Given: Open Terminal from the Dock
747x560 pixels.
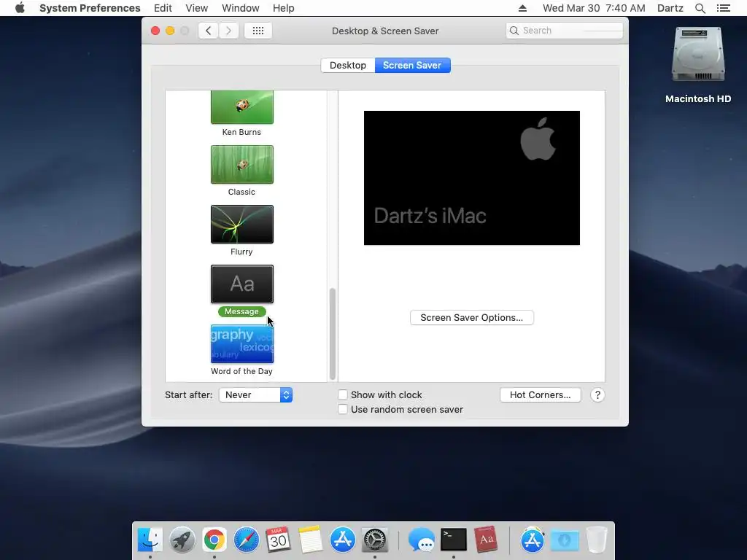Looking at the screenshot, I should 454,540.
